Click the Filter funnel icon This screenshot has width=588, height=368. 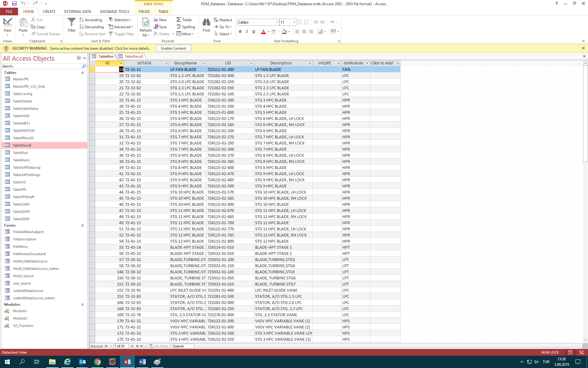(x=71, y=22)
